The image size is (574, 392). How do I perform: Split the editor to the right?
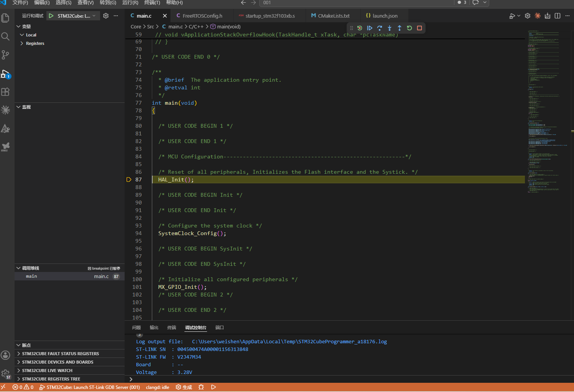point(558,16)
